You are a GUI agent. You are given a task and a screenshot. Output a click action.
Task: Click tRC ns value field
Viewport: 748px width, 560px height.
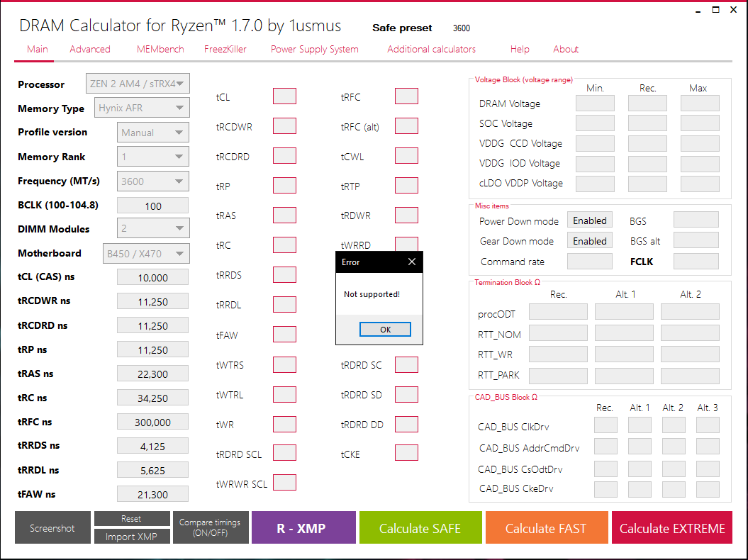[x=152, y=398]
